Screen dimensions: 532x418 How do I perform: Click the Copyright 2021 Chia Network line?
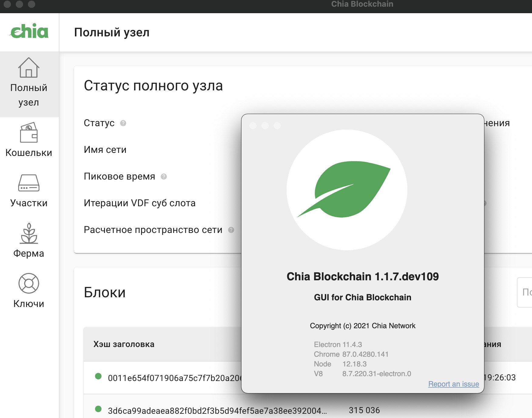[x=363, y=326]
